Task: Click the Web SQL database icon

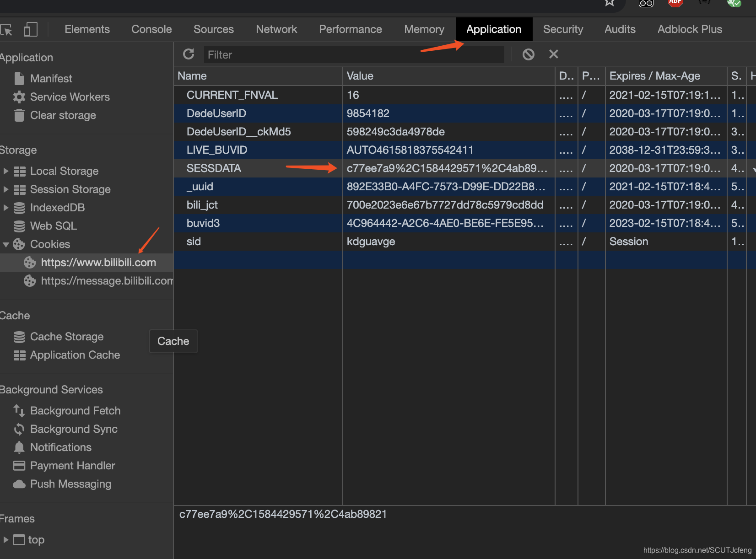Action: tap(19, 226)
